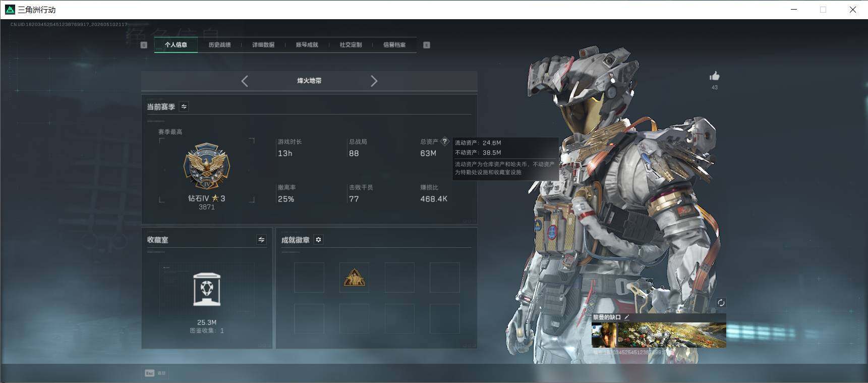The width and height of the screenshot is (868, 383).
Task: Click the 赛季最高 label
Action: [x=170, y=132]
